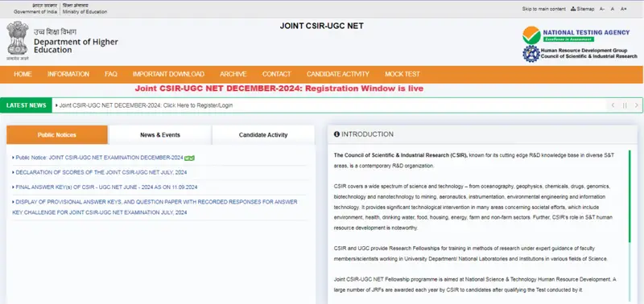Click the Department of Higher Education title
The image size is (644, 304).
[76, 46]
